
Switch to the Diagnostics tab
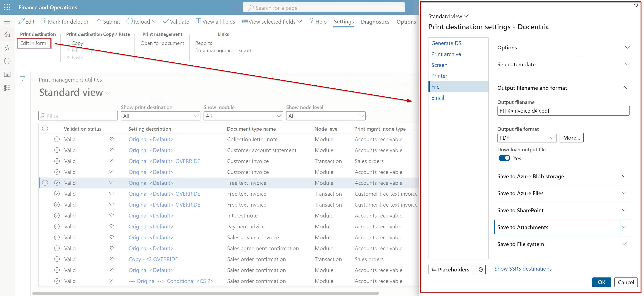coord(375,21)
